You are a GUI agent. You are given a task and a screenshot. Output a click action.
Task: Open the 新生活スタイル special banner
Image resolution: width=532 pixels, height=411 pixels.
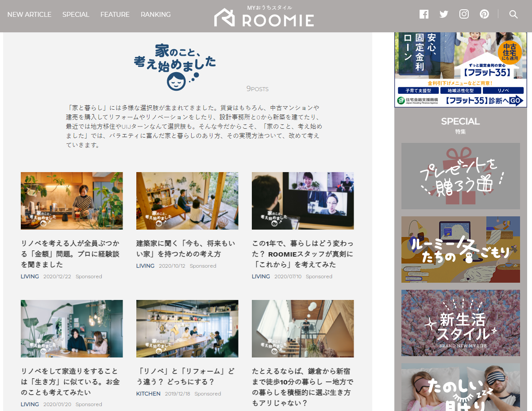coord(461,323)
